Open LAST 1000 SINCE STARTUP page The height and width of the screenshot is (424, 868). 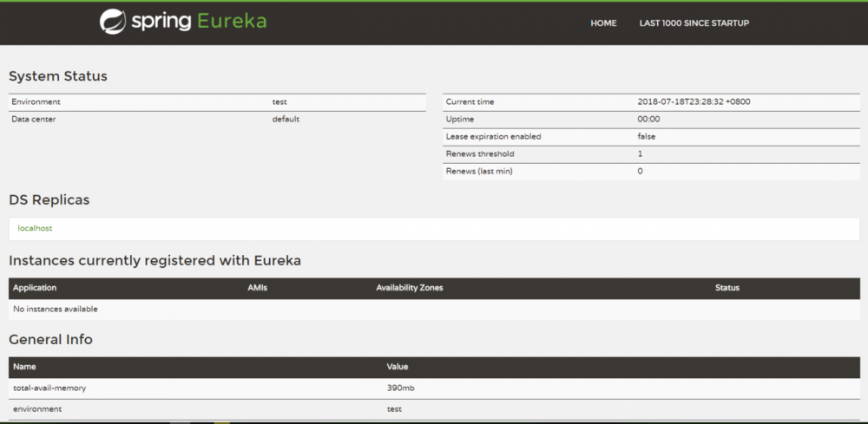pyautogui.click(x=694, y=23)
